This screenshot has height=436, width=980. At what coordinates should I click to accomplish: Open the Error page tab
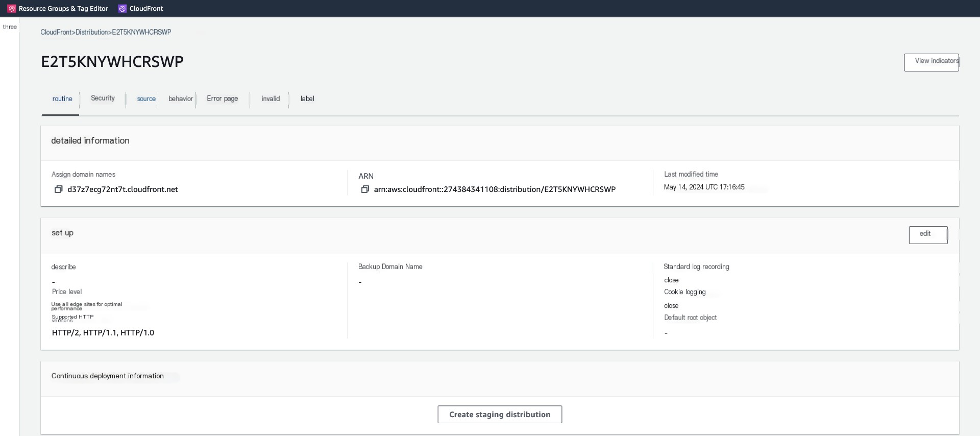point(223,99)
